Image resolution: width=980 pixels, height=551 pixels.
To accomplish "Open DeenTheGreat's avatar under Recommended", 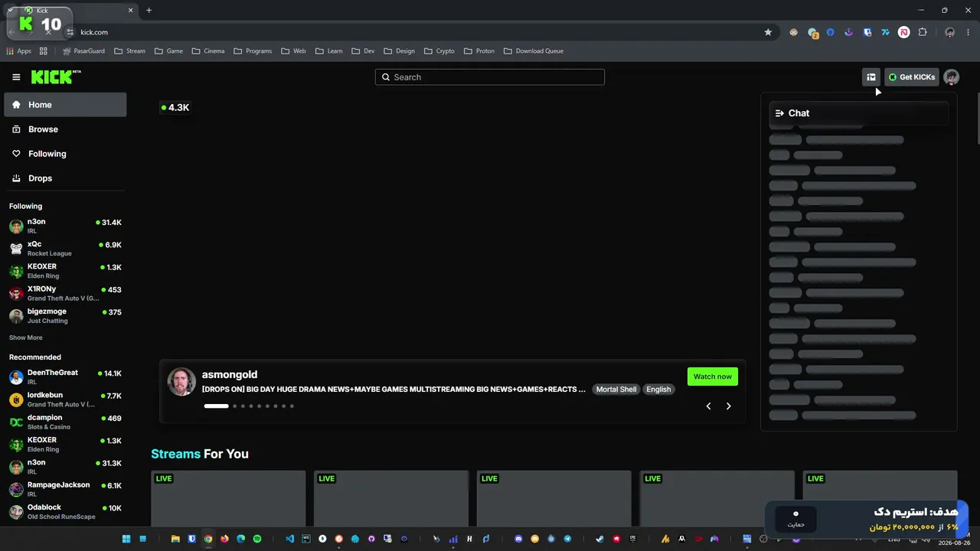I will (16, 377).
